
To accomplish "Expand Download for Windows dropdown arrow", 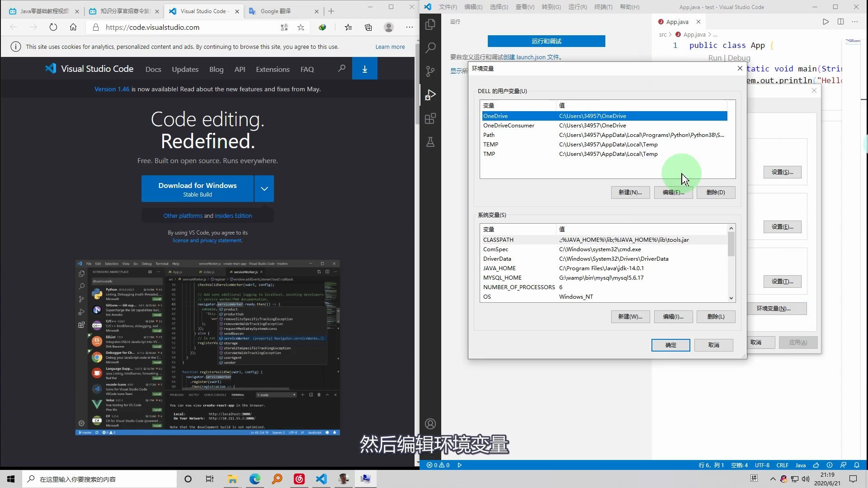I will point(264,189).
